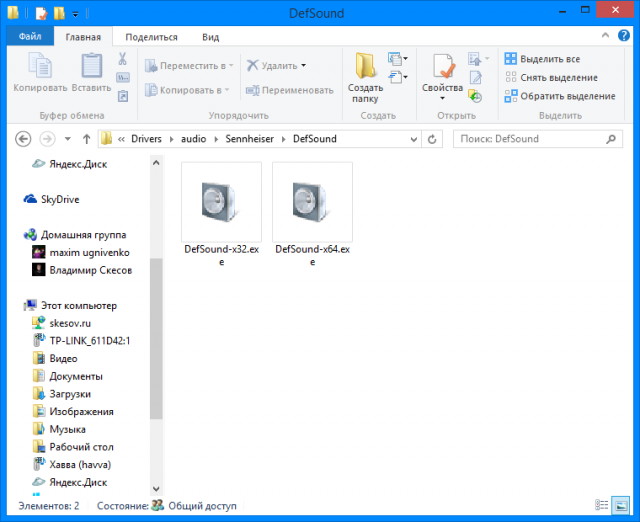Click the Paste (Вставить) clipboard icon
This screenshot has width=640, height=522.
click(91, 68)
